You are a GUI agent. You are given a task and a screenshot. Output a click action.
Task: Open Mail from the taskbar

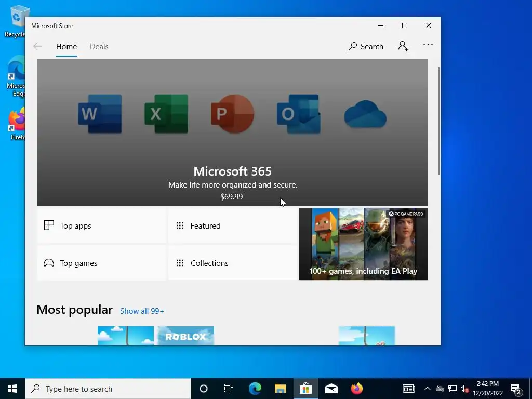331,389
